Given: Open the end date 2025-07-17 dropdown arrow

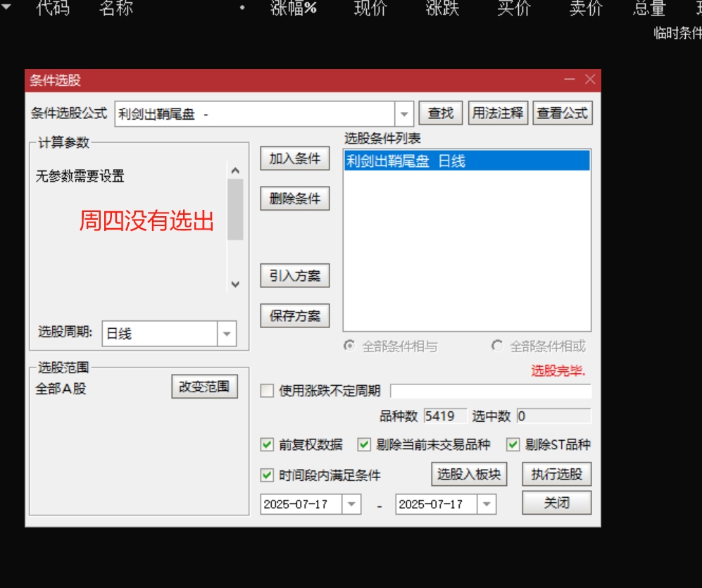Looking at the screenshot, I should tap(487, 504).
